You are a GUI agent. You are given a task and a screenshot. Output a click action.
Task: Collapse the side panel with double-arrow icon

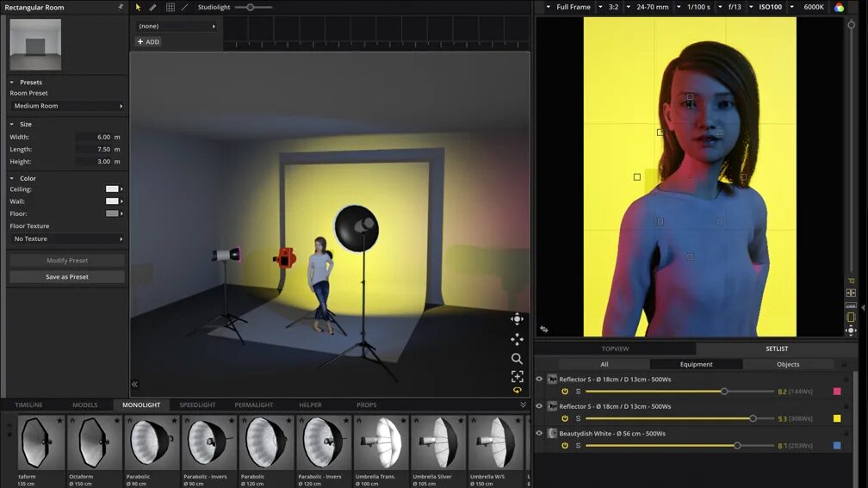(x=134, y=384)
